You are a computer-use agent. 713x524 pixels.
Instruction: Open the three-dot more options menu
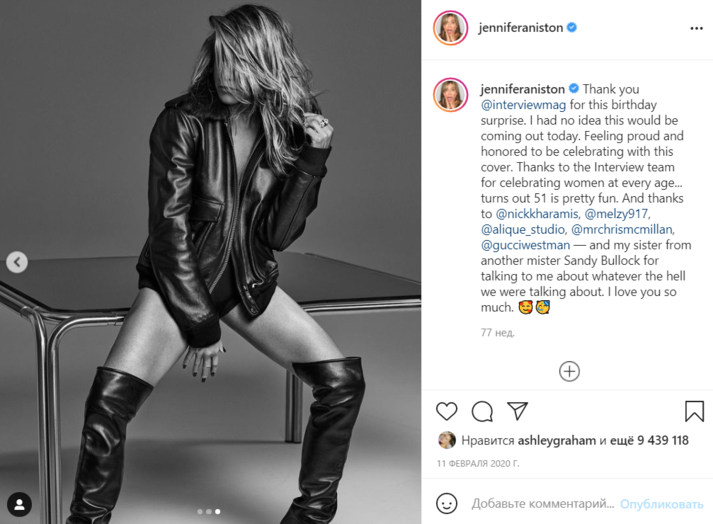click(x=696, y=28)
